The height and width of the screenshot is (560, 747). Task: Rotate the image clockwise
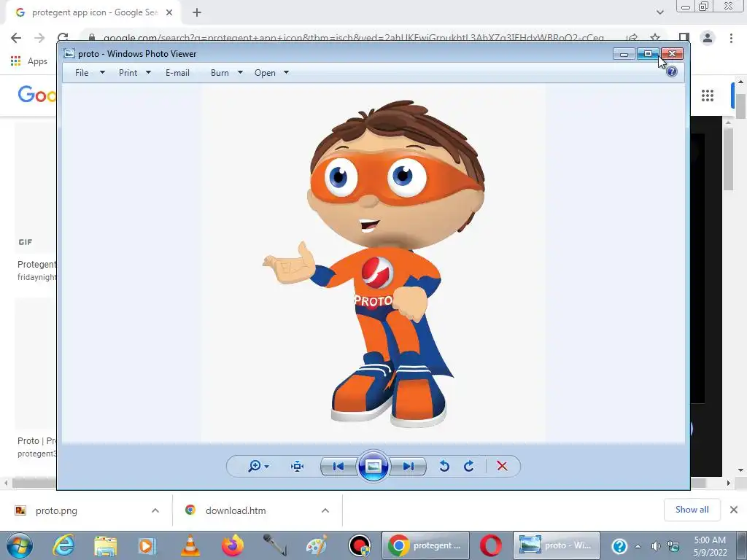click(469, 466)
